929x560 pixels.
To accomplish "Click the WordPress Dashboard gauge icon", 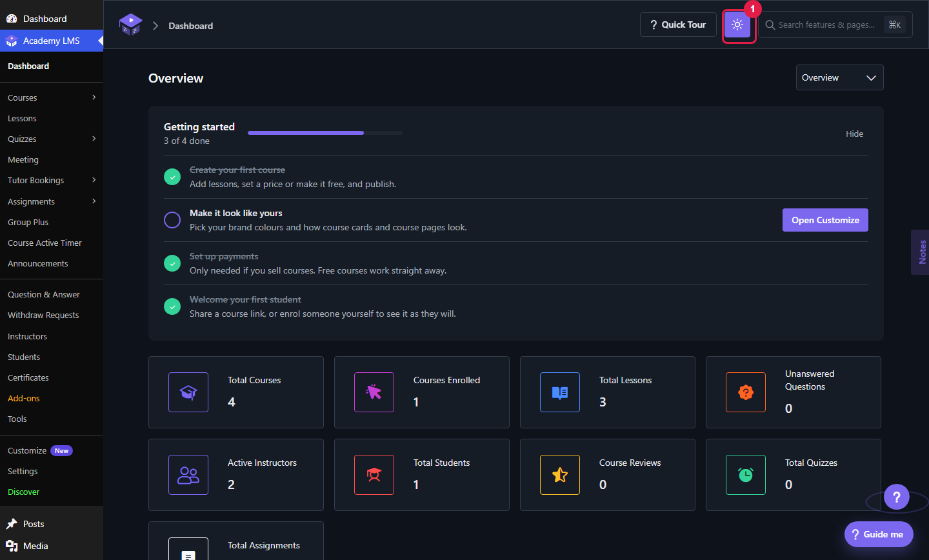I will click(12, 19).
